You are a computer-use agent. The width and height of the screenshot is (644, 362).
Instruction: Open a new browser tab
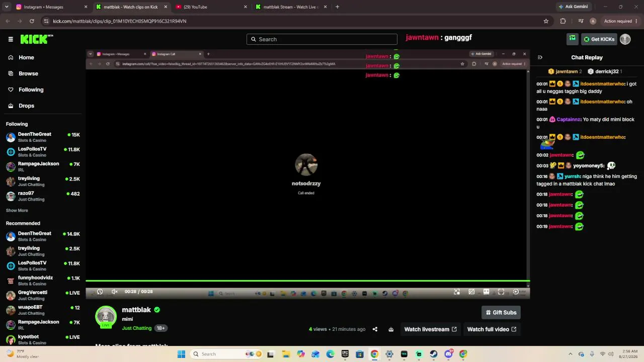(337, 7)
